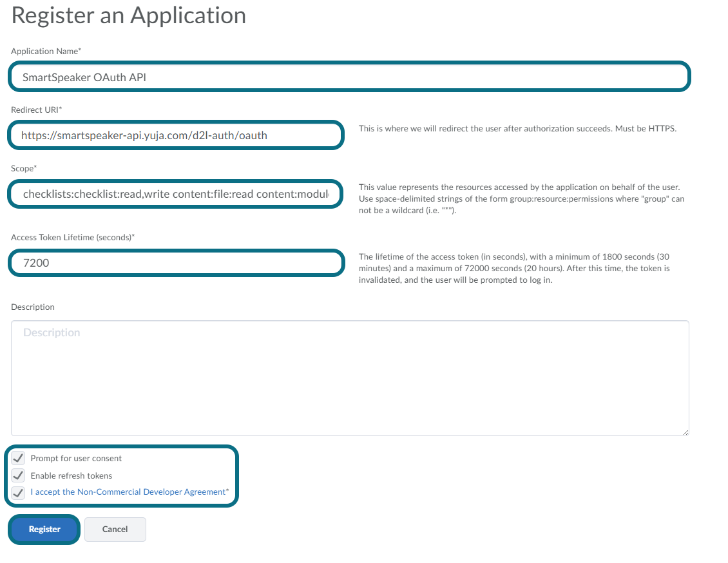This screenshot has width=728, height=563.
Task: Disable Enable refresh tokens checkbox
Action: coord(17,475)
